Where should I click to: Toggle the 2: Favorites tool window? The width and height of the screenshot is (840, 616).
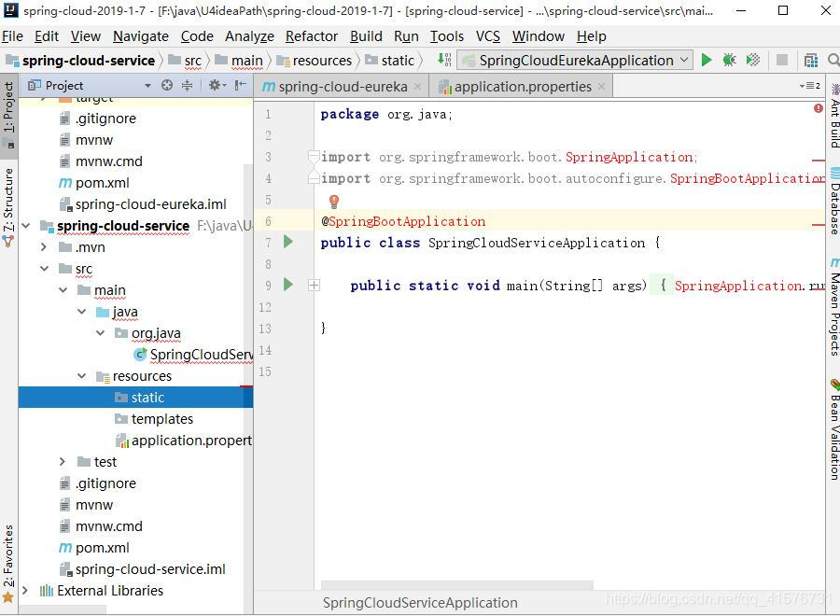coord(8,563)
